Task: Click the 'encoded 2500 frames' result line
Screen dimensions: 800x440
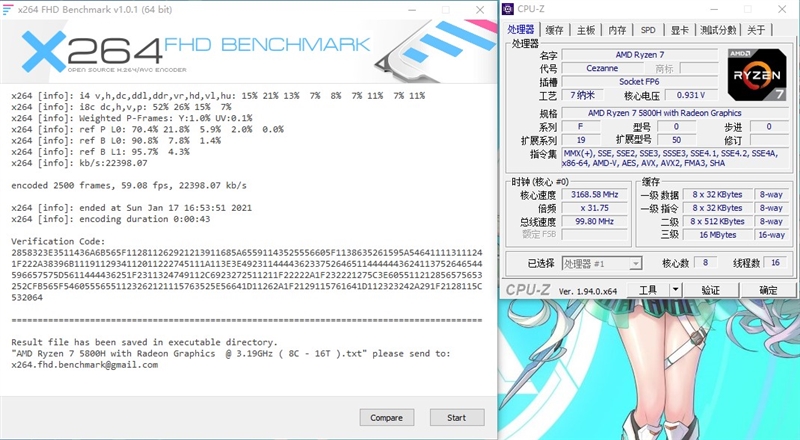Action: click(129, 186)
